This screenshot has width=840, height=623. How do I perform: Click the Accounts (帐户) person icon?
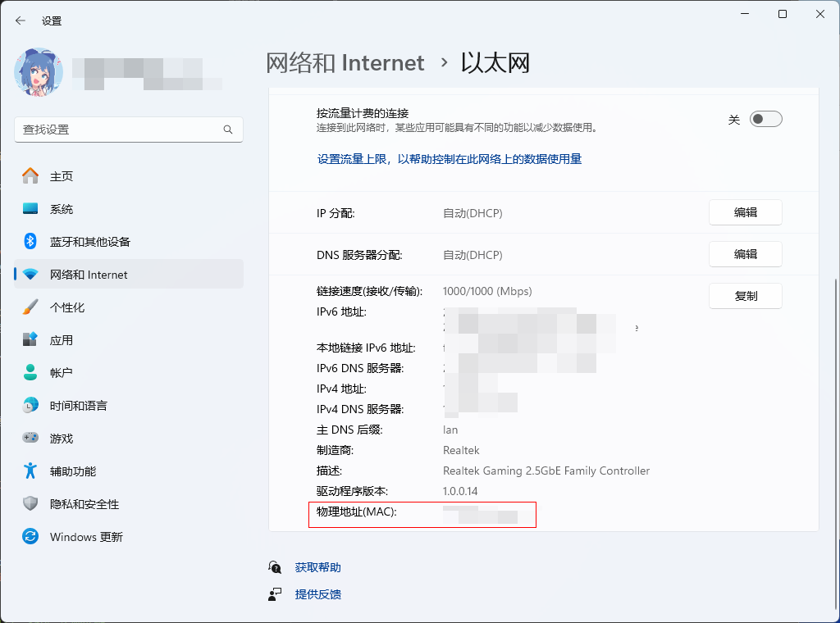30,373
